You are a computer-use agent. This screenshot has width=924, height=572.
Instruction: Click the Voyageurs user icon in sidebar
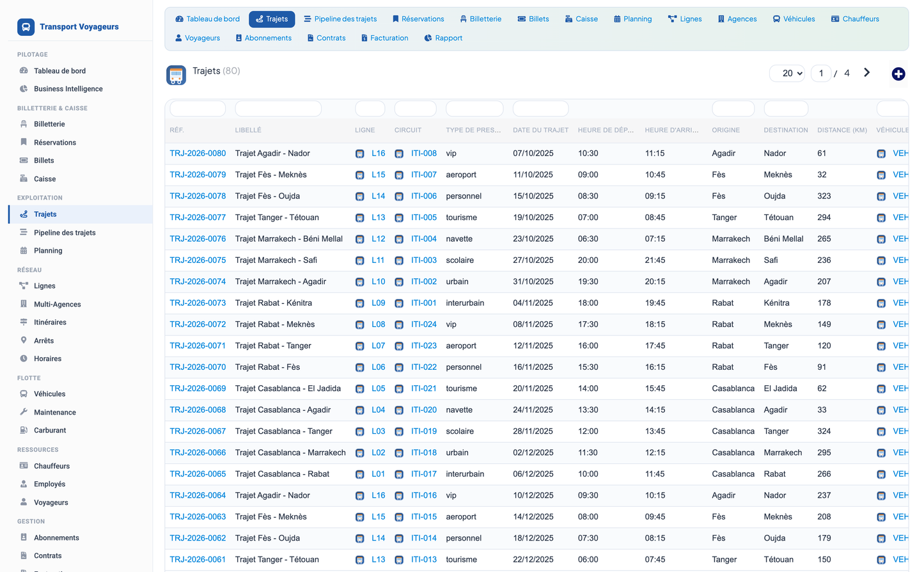(x=24, y=502)
